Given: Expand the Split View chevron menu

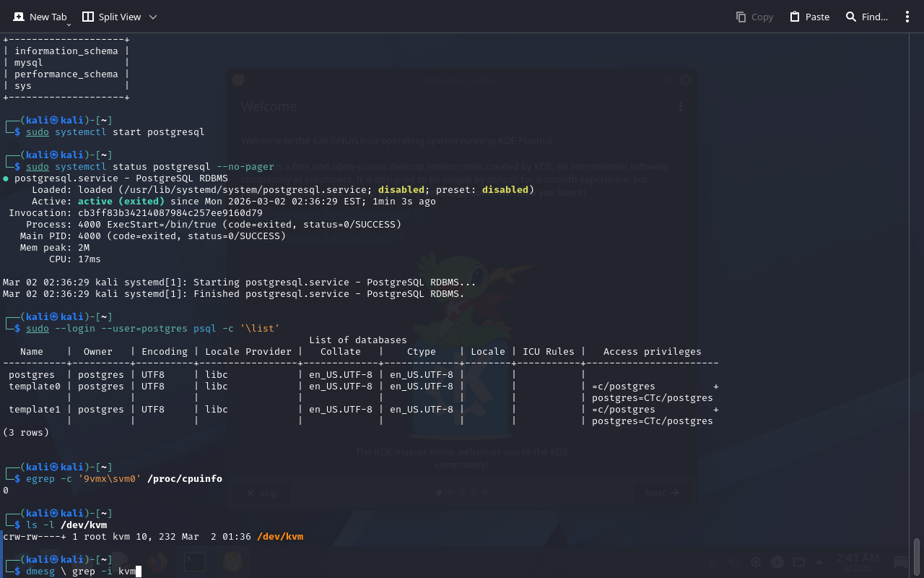Looking at the screenshot, I should (153, 17).
